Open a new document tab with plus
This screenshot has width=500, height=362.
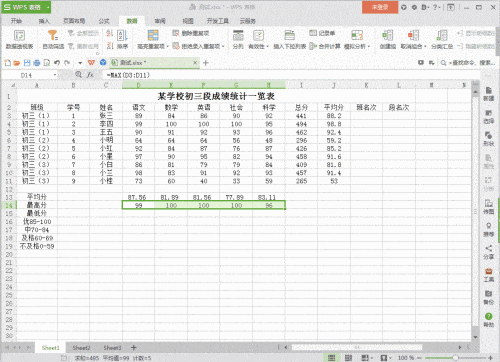coord(206,63)
